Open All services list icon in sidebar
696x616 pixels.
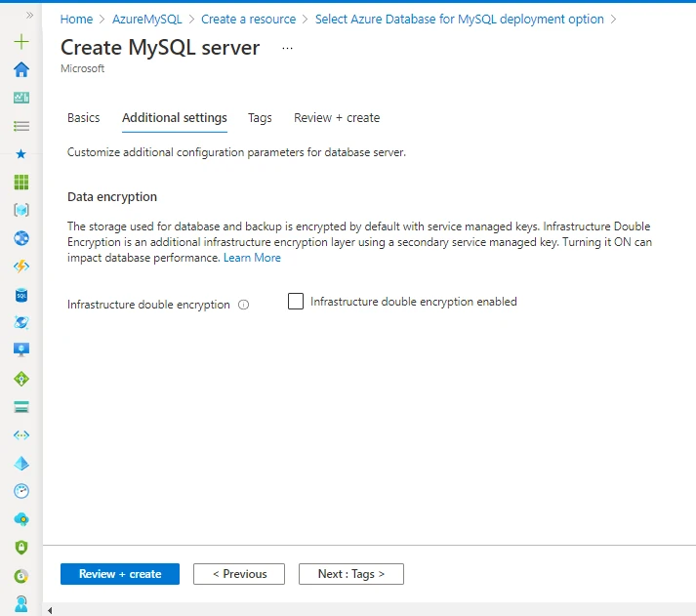coord(21,126)
